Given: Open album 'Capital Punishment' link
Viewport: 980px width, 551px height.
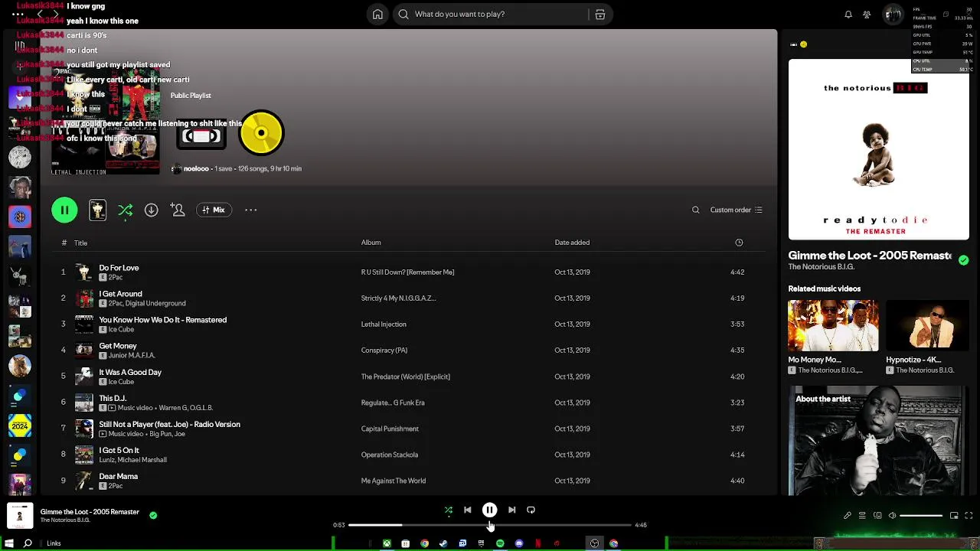Looking at the screenshot, I should click(390, 429).
